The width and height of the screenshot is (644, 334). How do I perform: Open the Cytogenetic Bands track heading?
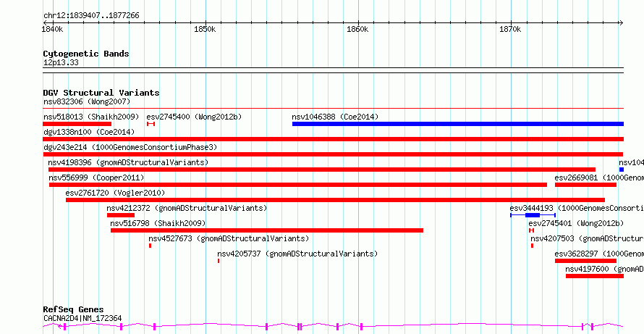(86, 54)
